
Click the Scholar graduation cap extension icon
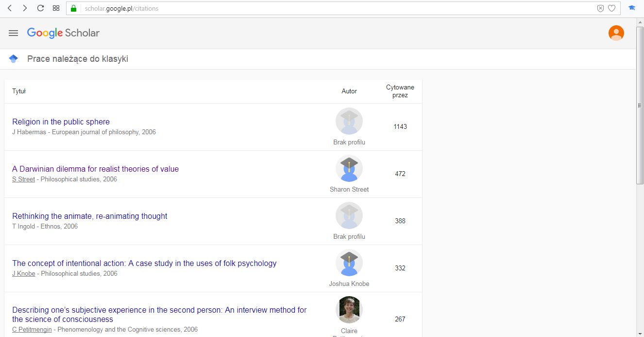(x=632, y=8)
